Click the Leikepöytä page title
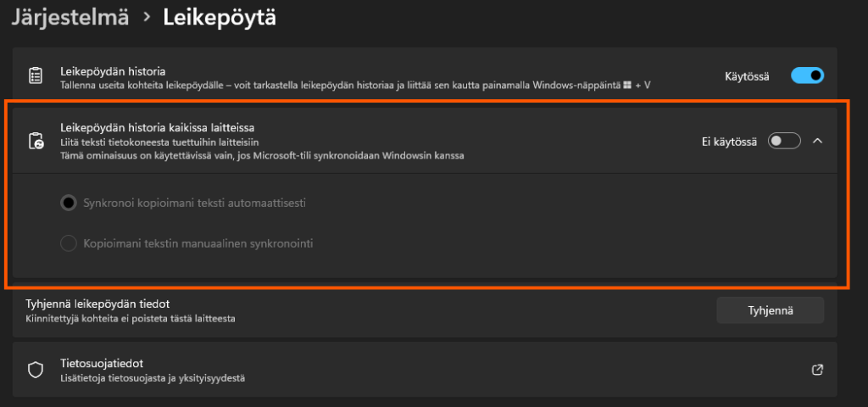The height and width of the screenshot is (407, 868). (220, 16)
